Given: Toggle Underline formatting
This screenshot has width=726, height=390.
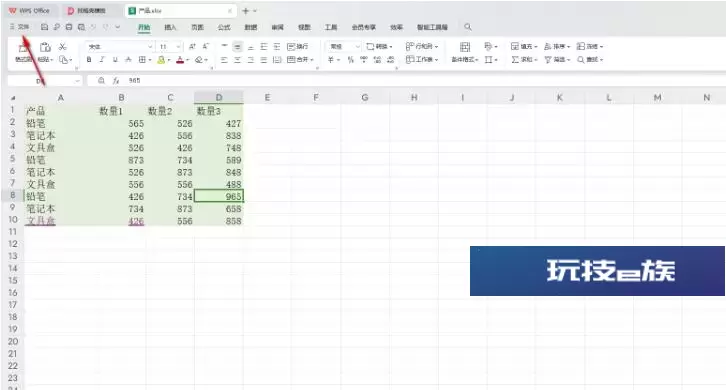Looking at the screenshot, I should [x=115, y=60].
